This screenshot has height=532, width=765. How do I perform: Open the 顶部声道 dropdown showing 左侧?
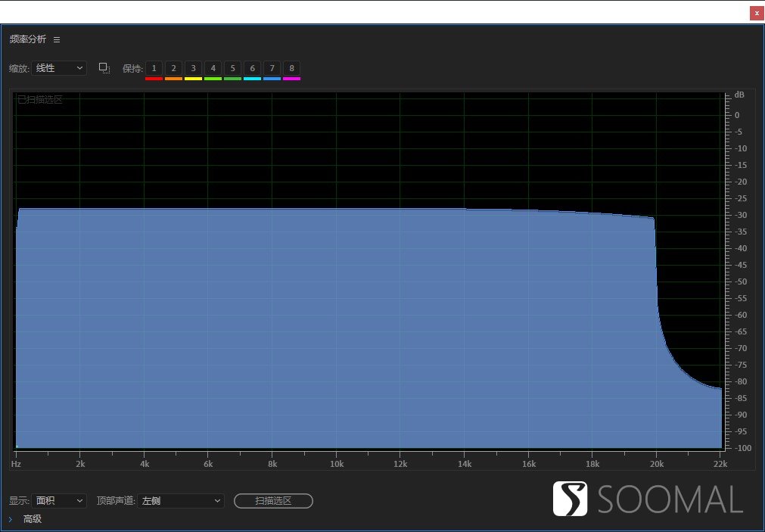click(x=181, y=501)
